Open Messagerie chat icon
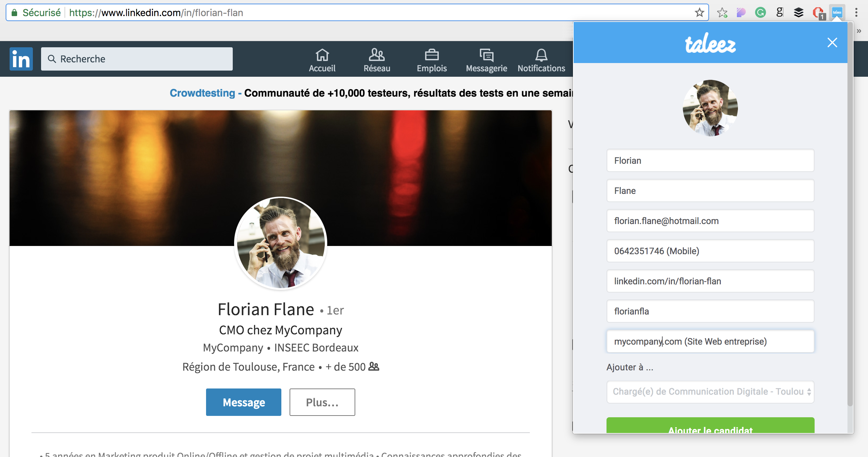This screenshot has width=868, height=457. point(486,60)
